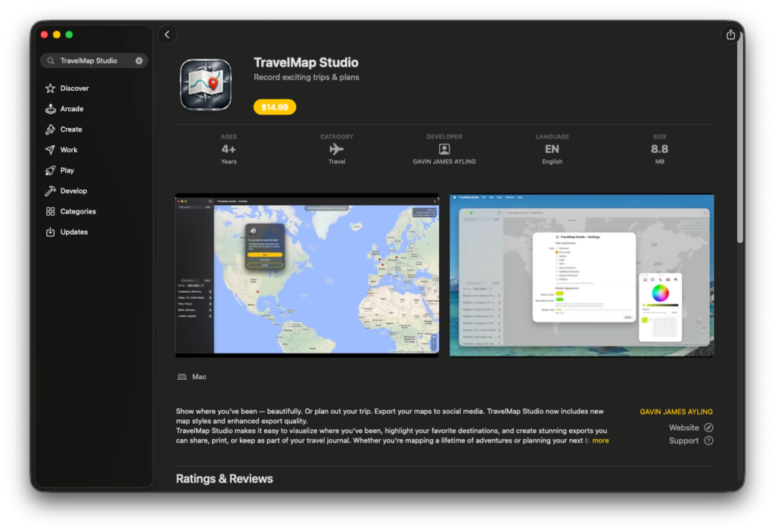This screenshot has height=532, width=775.
Task: Switch to the Work section
Action: tap(69, 149)
